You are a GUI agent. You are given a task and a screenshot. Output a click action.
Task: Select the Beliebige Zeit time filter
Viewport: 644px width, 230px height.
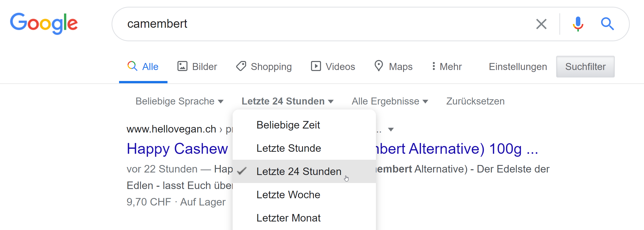tap(288, 125)
